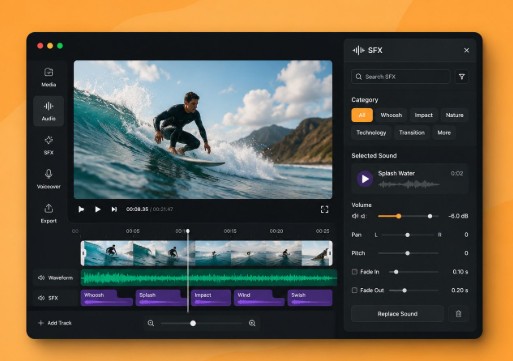
Task: Select the Transition category filter
Action: (x=412, y=133)
